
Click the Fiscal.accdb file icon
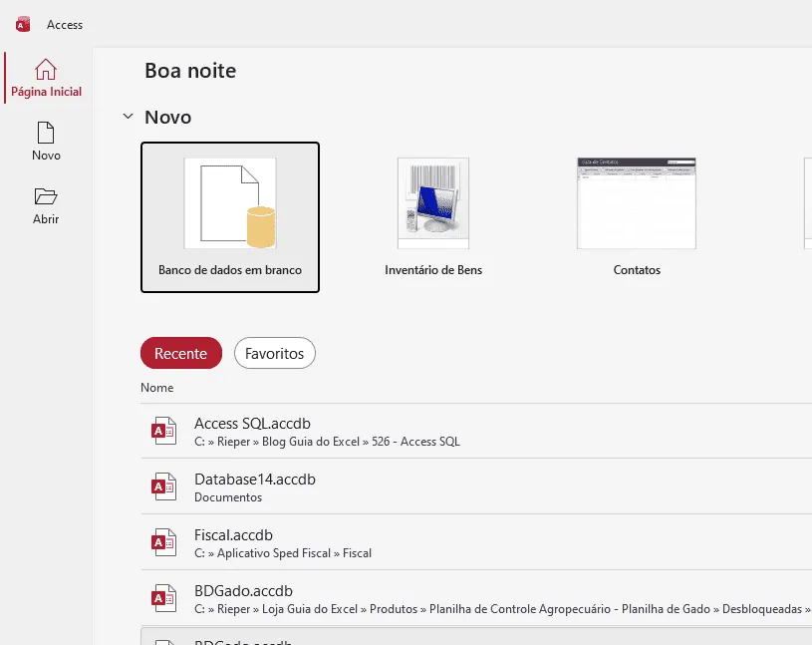(163, 542)
